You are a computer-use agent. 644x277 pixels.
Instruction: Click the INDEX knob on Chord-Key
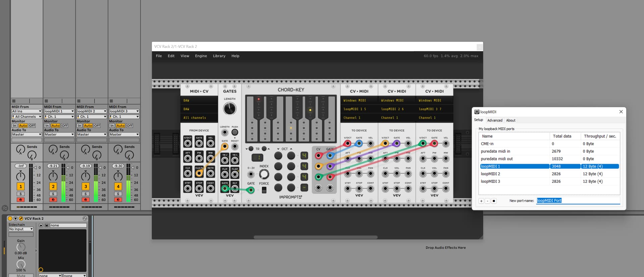click(x=264, y=174)
